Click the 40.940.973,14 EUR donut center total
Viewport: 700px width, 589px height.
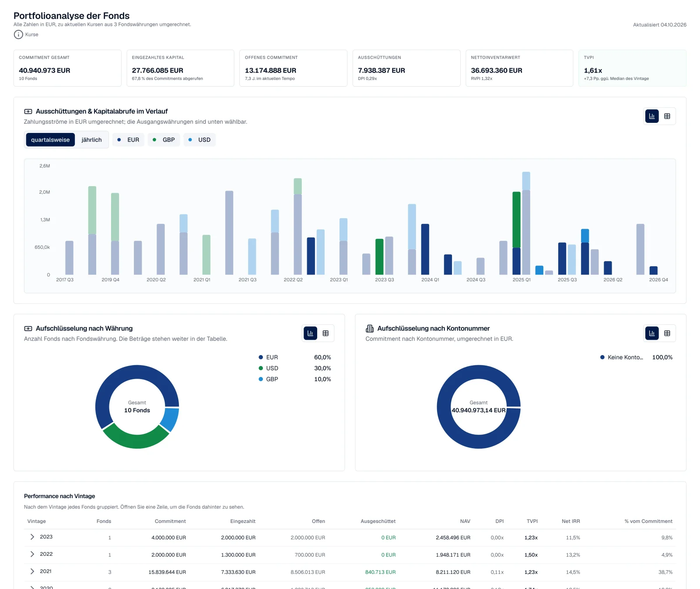[479, 410]
